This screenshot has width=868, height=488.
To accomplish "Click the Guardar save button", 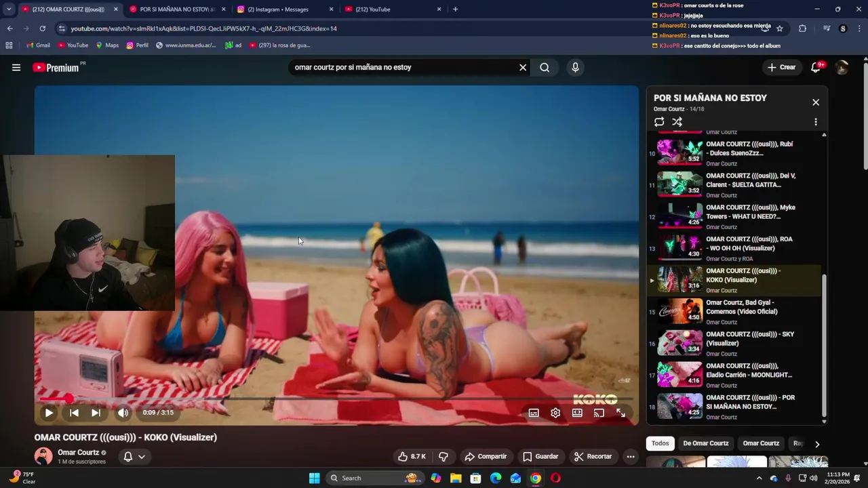I will (540, 457).
